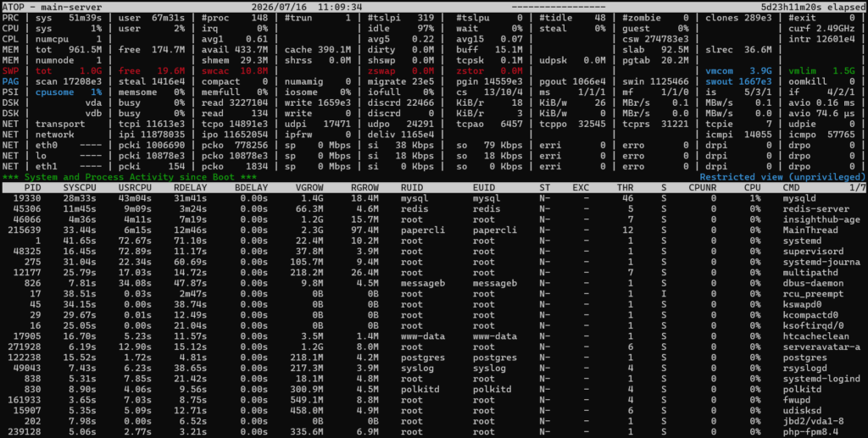Viewport: 868px width, 438px height.
Task: Click the MainThread process command
Action: [810, 230]
